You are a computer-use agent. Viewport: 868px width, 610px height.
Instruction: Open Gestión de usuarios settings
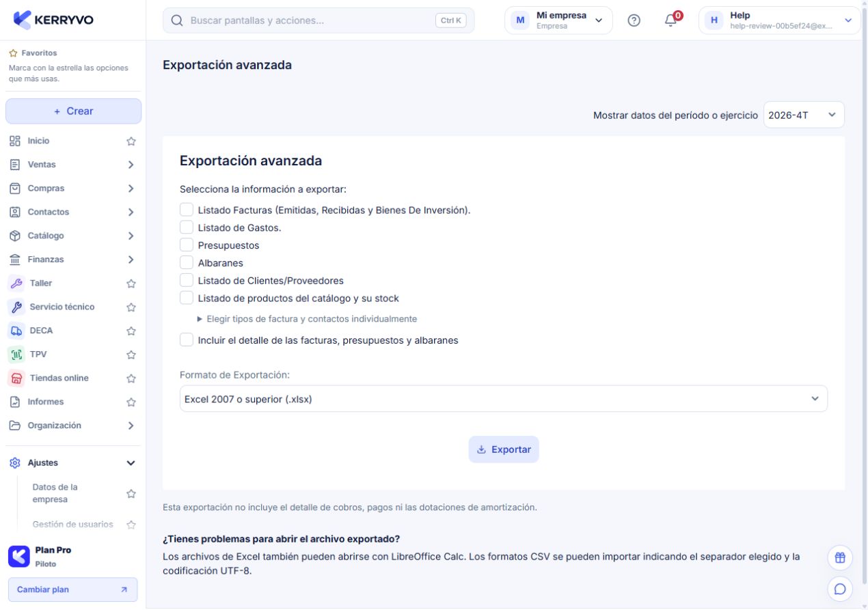pos(73,525)
